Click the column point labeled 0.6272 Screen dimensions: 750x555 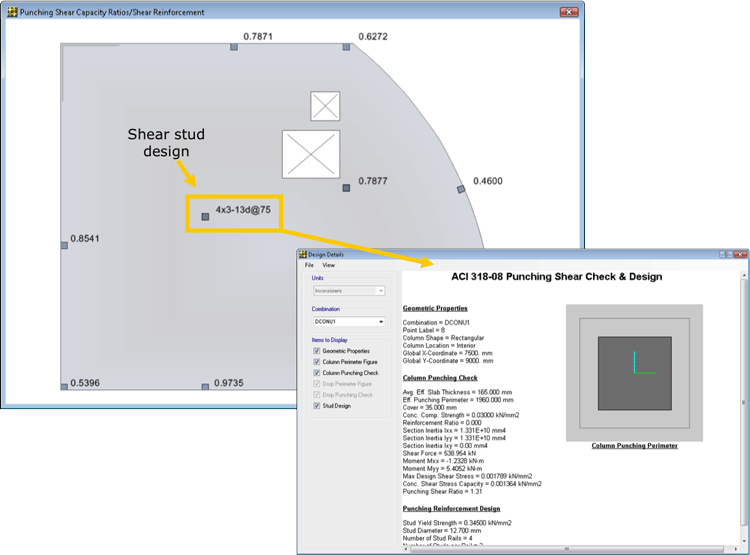click(x=346, y=47)
